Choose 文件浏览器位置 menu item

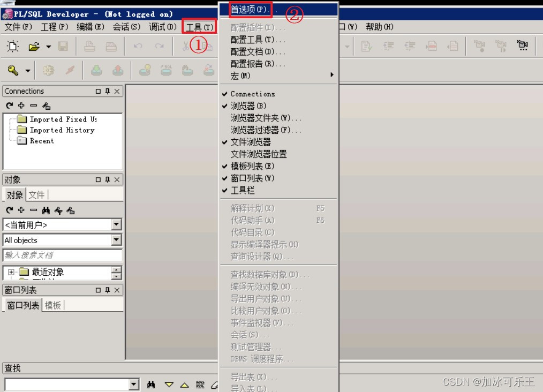(259, 154)
